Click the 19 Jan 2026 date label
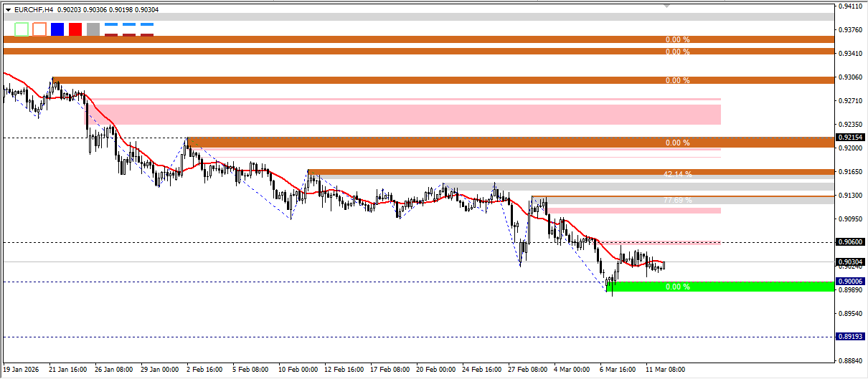Screen dimensions: 868x379 [x=21, y=370]
